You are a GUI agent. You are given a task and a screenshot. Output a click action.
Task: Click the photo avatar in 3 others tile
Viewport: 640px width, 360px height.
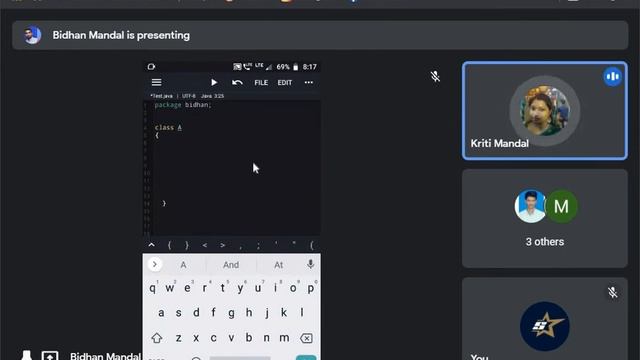pyautogui.click(x=530, y=207)
